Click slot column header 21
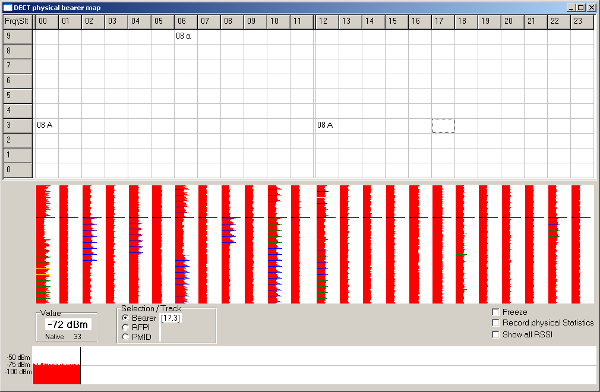The image size is (600, 392). [x=536, y=22]
